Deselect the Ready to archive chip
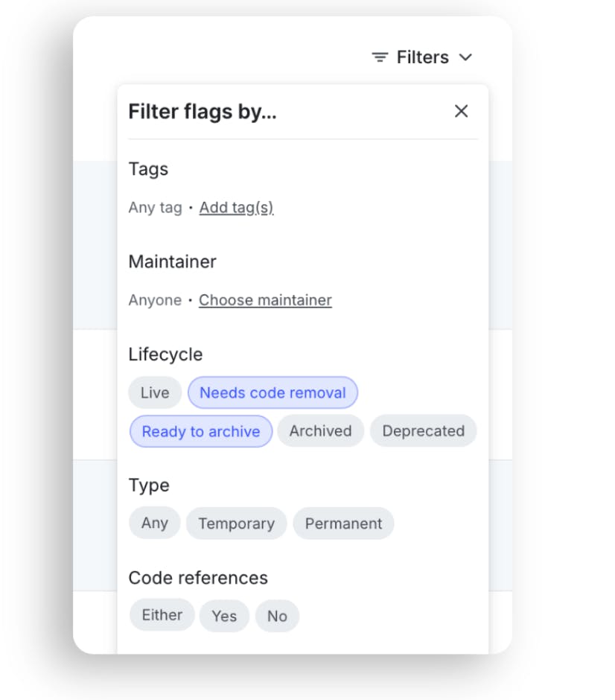 tap(201, 431)
